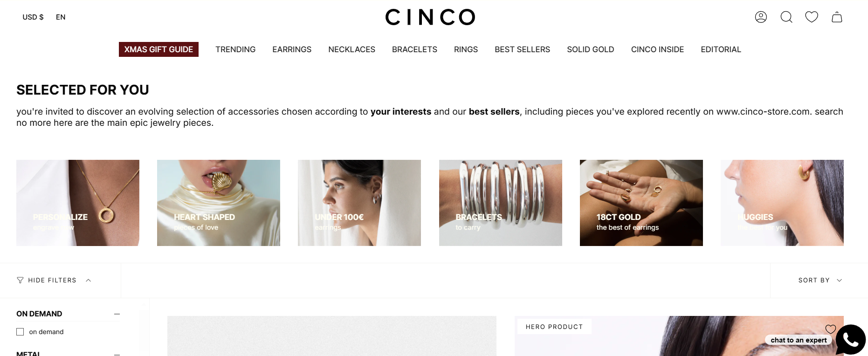The width and height of the screenshot is (868, 356).
Task: Click chat to an expert label
Action: pyautogui.click(x=799, y=340)
